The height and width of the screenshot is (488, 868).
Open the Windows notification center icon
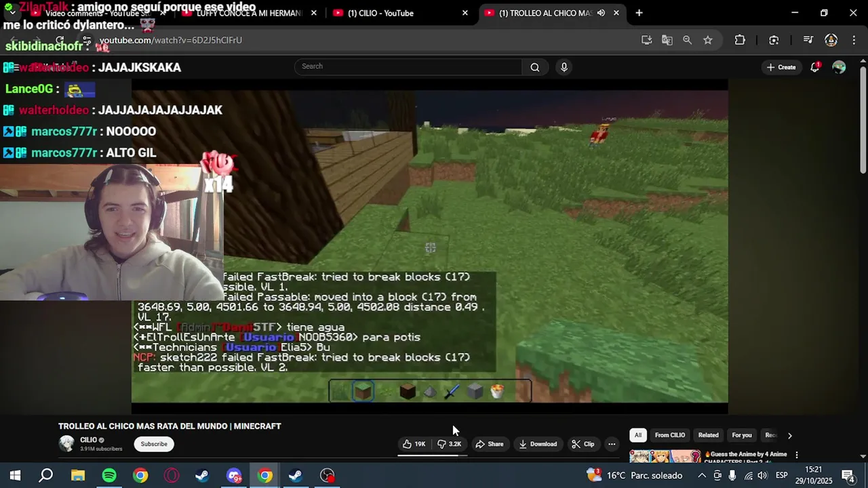point(848,475)
